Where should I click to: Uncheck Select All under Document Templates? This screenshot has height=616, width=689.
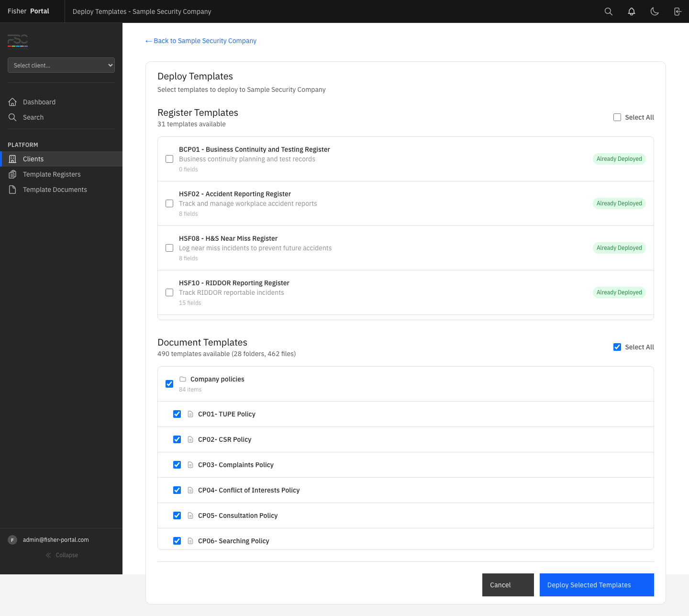pos(617,347)
